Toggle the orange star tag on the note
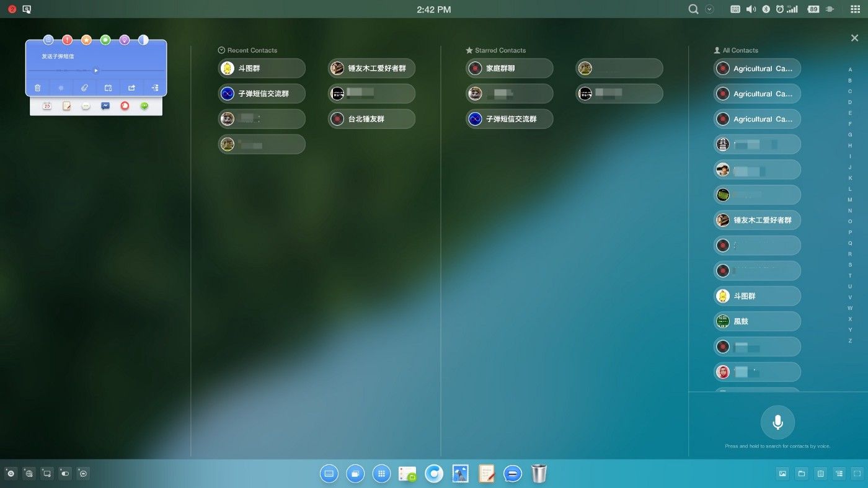Viewport: 868px width, 488px height. 86,40
